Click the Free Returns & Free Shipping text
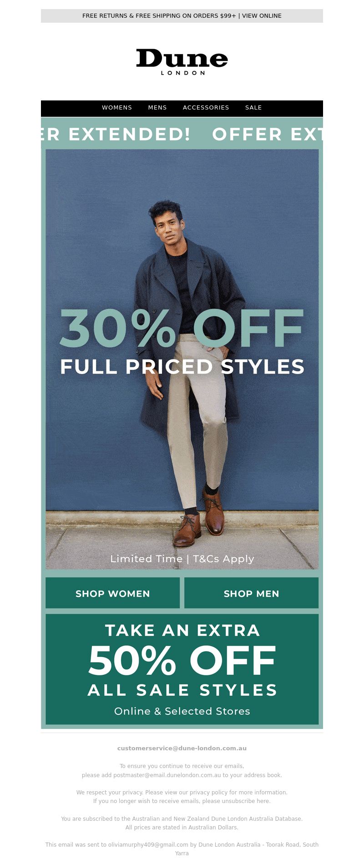The image size is (364, 868). pyautogui.click(x=159, y=16)
